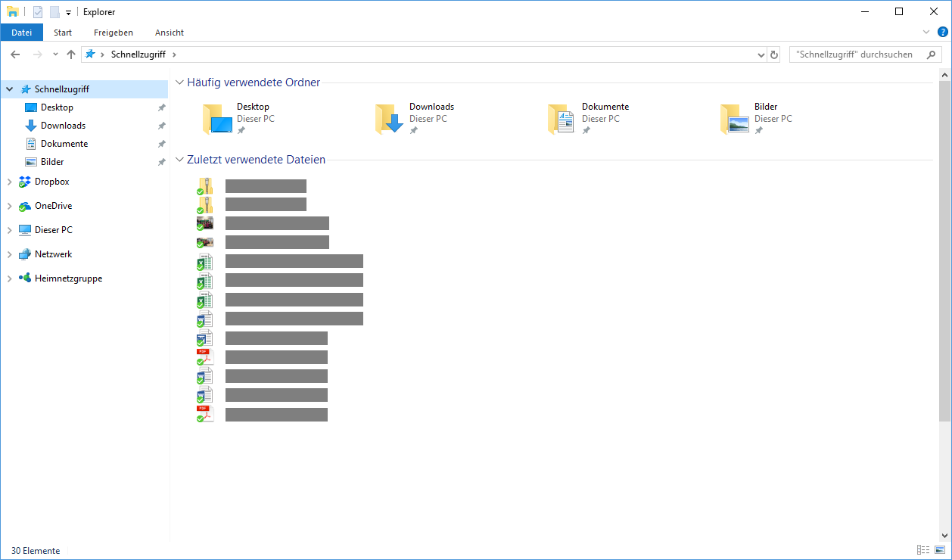Image resolution: width=952 pixels, height=560 pixels.
Task: Switch to details view via status bar icon
Action: [922, 549]
